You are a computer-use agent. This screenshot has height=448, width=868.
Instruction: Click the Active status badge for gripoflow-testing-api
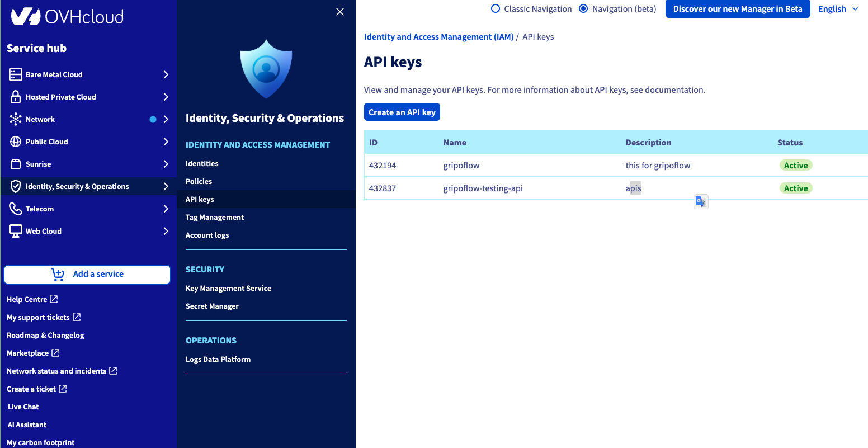(x=796, y=188)
